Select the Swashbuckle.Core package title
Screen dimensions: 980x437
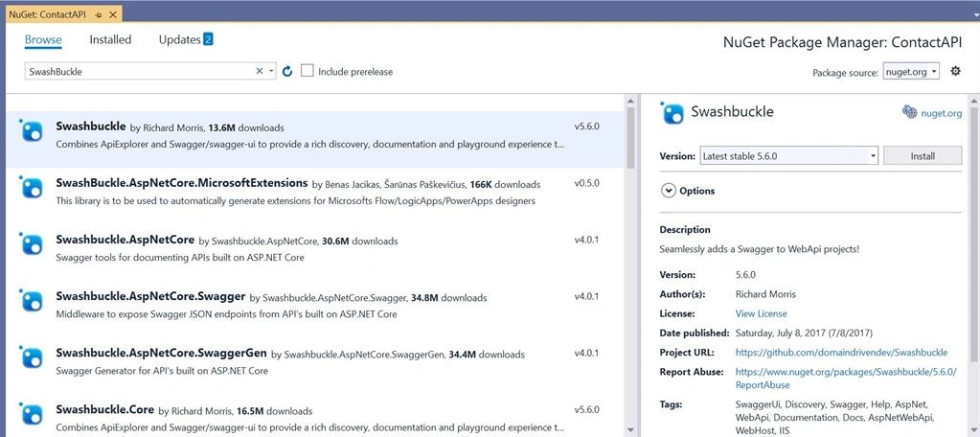(105, 409)
